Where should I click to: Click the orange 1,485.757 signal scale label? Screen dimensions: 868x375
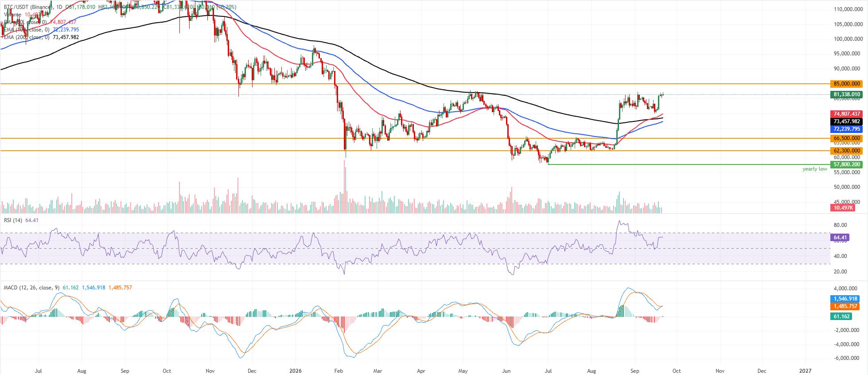point(845,306)
